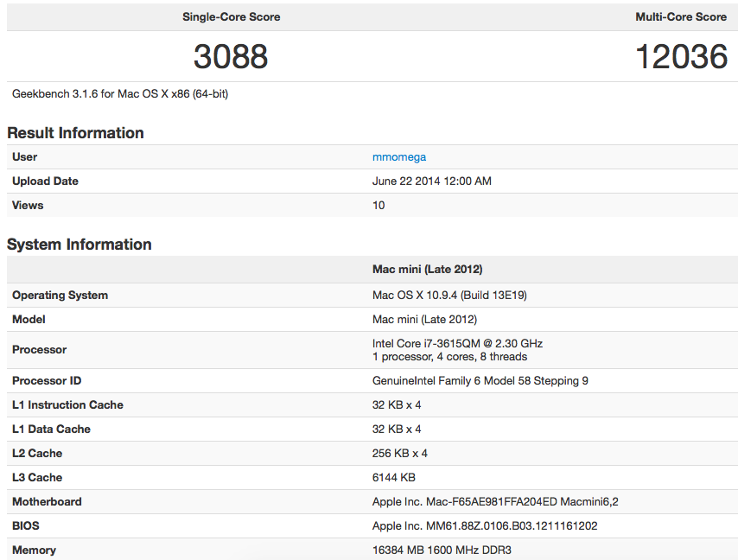Click the L1 Instruction Cache label
This screenshot has height=560, width=738.
67,404
